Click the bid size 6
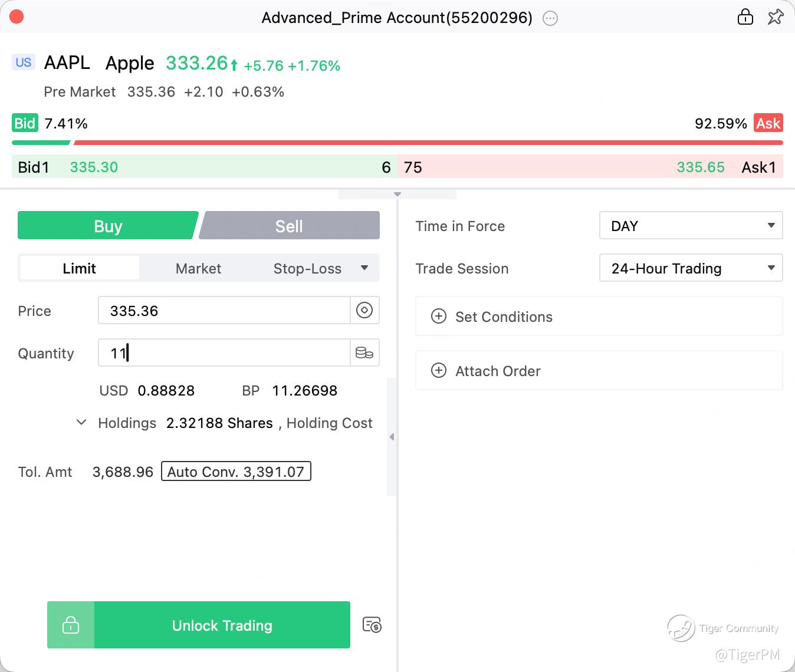Image resolution: width=795 pixels, height=672 pixels. (x=386, y=167)
